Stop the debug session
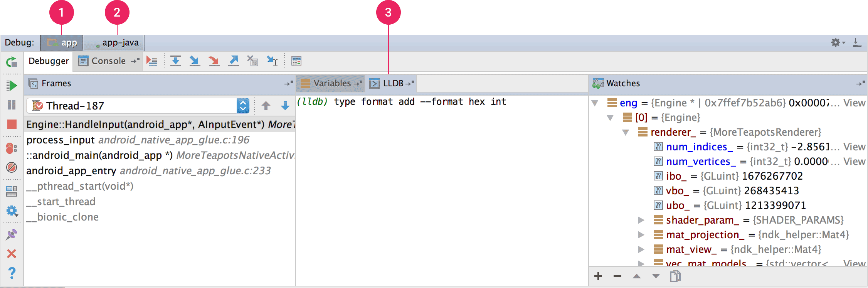 tap(12, 124)
